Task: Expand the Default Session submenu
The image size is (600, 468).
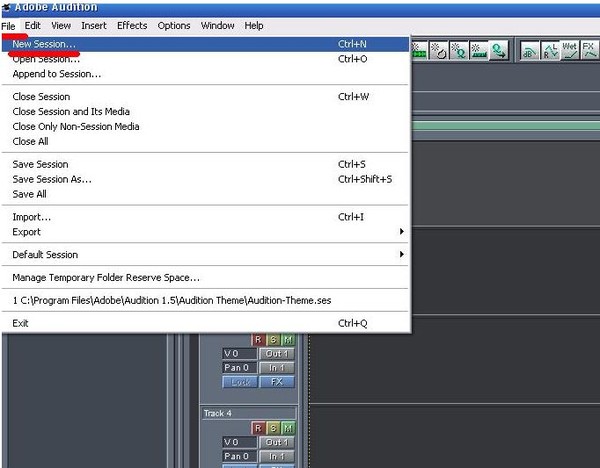Action: [206, 254]
